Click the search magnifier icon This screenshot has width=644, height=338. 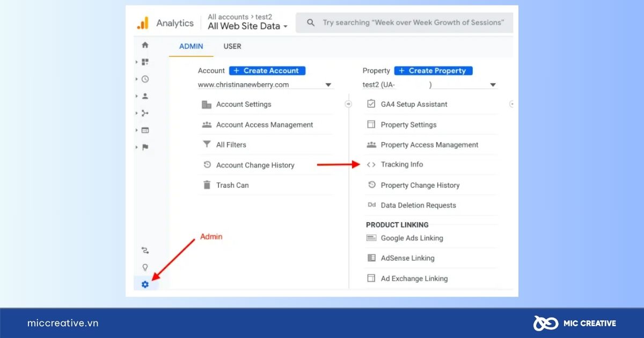click(311, 23)
